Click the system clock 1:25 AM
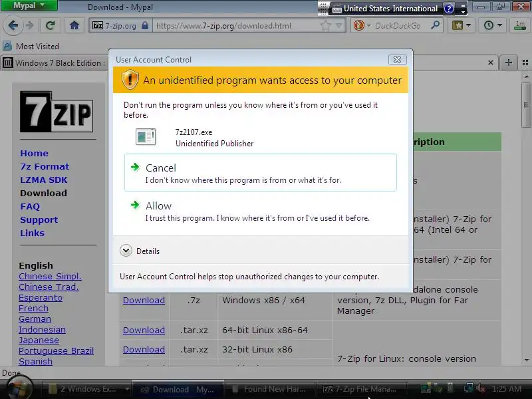This screenshot has height=399, width=532. pyautogui.click(x=507, y=389)
